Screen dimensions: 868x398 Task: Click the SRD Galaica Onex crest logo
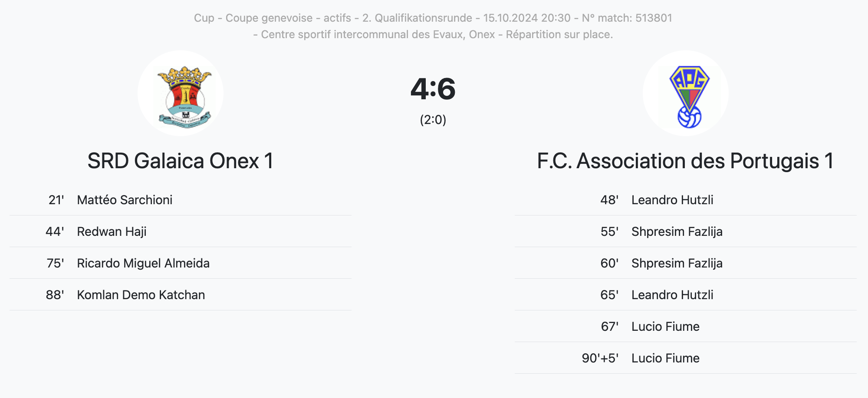point(181,94)
